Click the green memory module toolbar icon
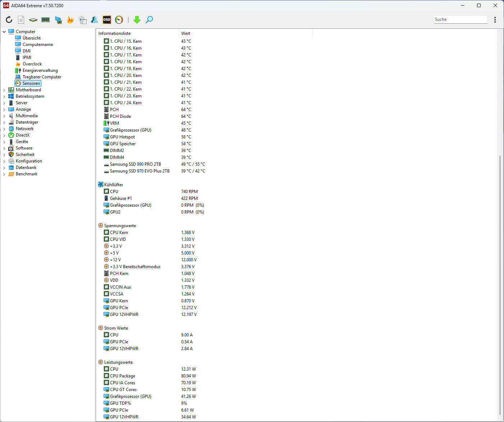504x422 pixels. (45, 20)
